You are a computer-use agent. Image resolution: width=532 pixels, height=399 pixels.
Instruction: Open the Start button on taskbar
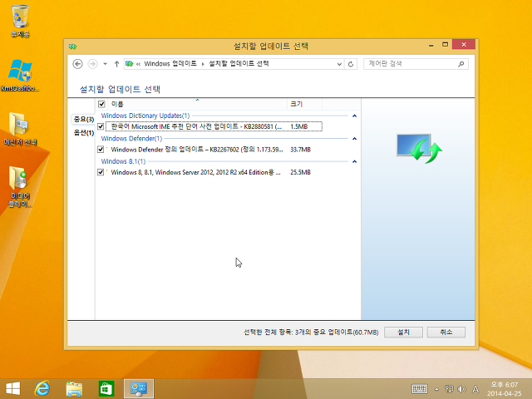click(x=13, y=389)
